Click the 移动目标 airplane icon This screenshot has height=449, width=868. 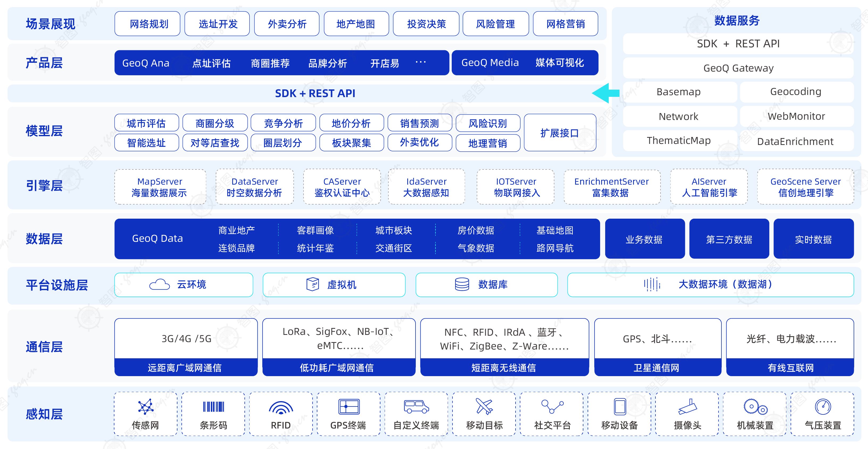coord(484,406)
